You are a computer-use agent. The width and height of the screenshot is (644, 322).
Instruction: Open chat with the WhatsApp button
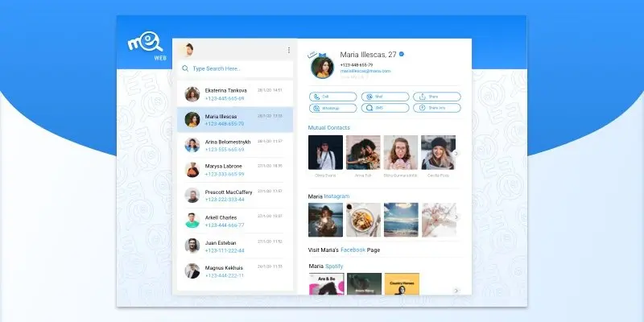(x=333, y=108)
